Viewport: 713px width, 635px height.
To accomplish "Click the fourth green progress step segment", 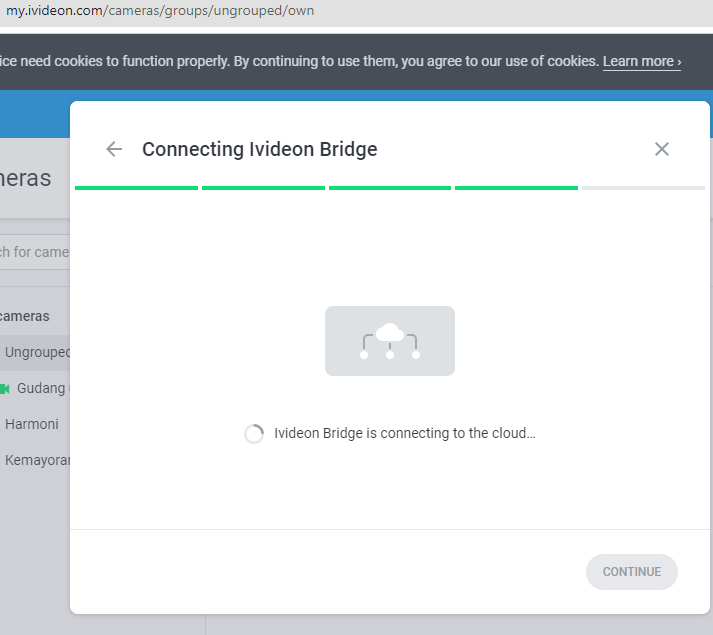I will point(516,188).
